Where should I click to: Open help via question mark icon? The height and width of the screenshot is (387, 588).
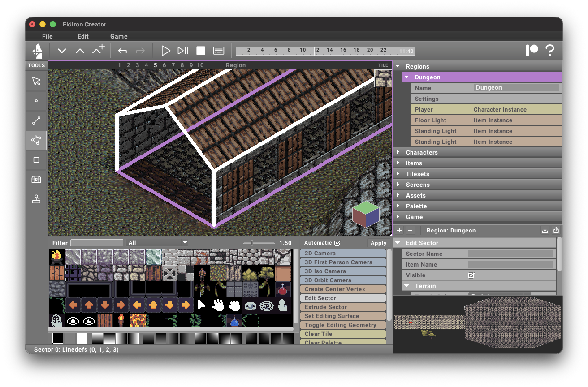click(x=550, y=51)
